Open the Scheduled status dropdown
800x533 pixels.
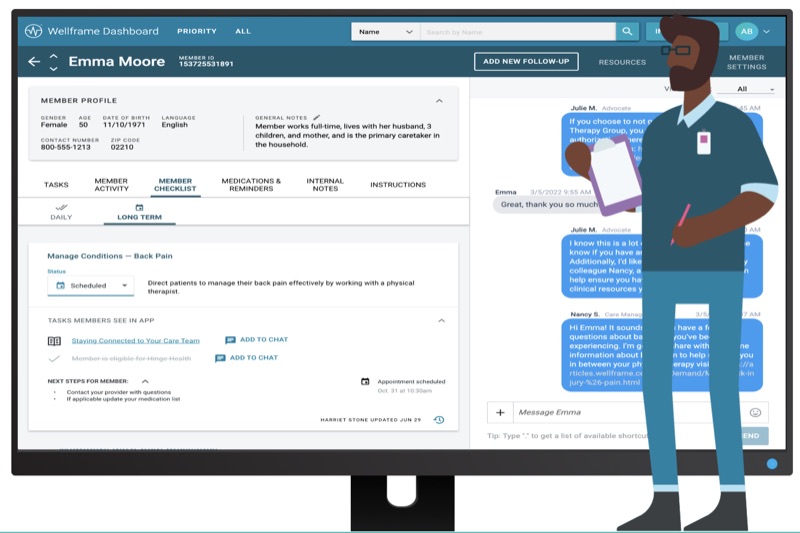coord(91,286)
